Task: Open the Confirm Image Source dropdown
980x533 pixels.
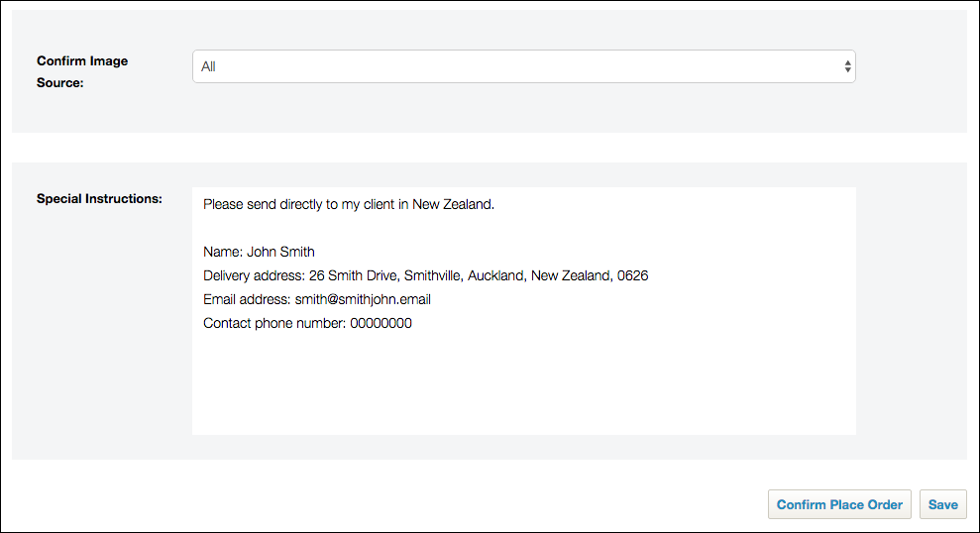Action: pos(523,66)
